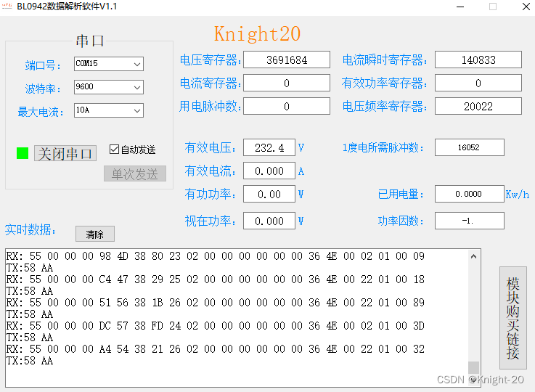Open the 最大电流 10A dropdown
Viewport: 535px width, 392px height.
[108, 110]
